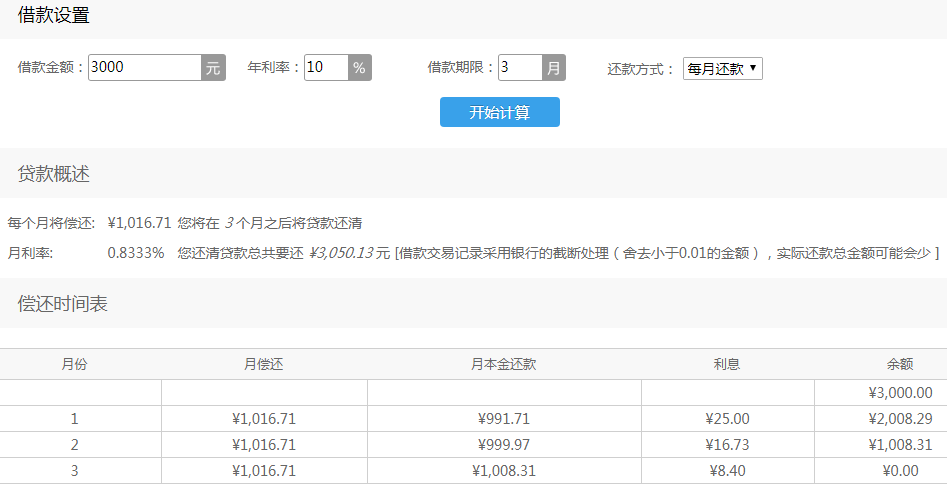Click the 月偿还 column header
The image size is (947, 484).
tap(264, 364)
